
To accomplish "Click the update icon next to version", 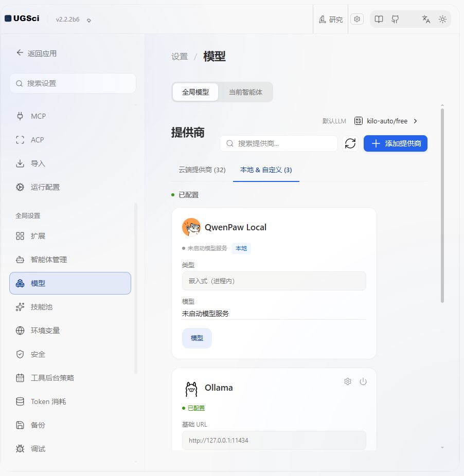I will point(88,21).
